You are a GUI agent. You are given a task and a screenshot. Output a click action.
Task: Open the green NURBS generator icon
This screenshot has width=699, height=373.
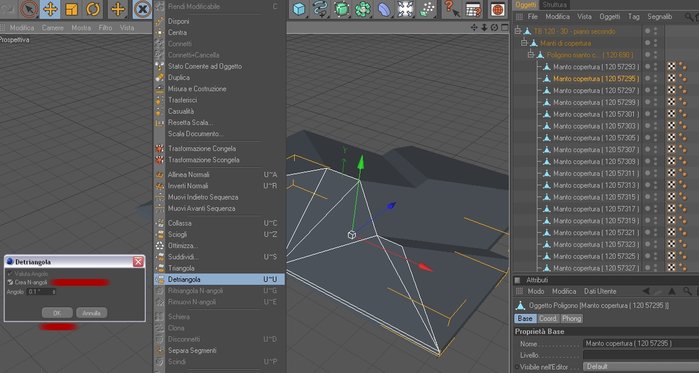341,9
